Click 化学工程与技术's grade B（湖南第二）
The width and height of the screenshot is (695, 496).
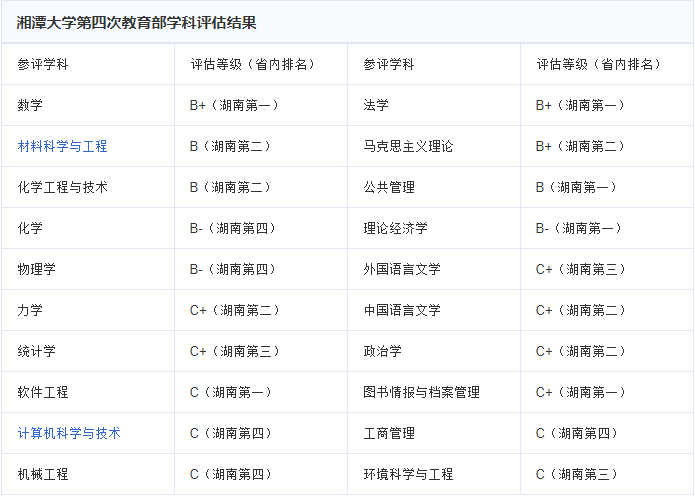[230, 187]
